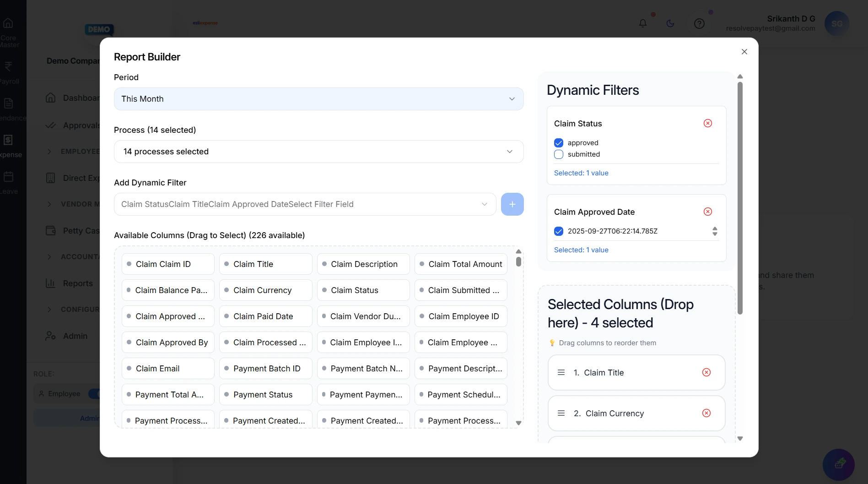Image resolution: width=868 pixels, height=484 pixels.
Task: Toggle dark mode with the moon icon
Action: pyautogui.click(x=670, y=23)
